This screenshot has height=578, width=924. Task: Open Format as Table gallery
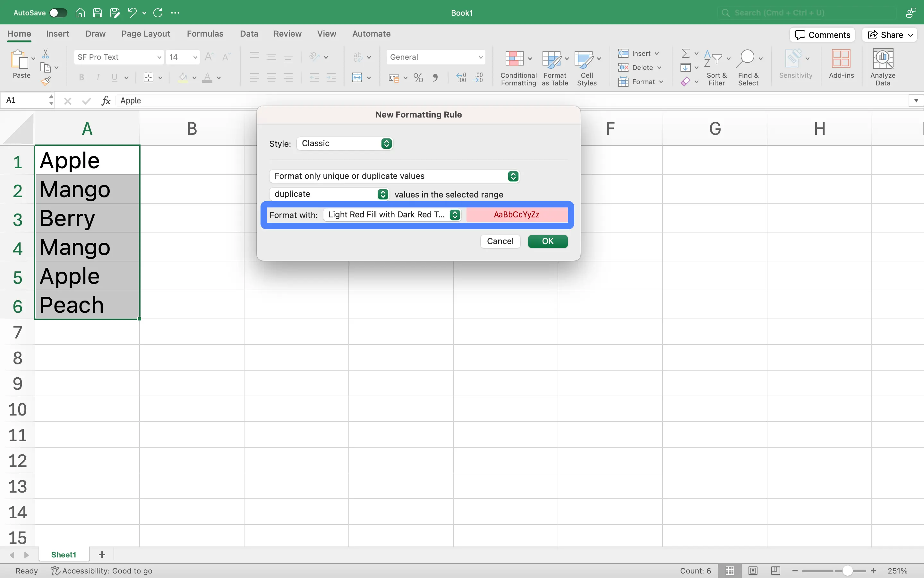click(x=555, y=68)
